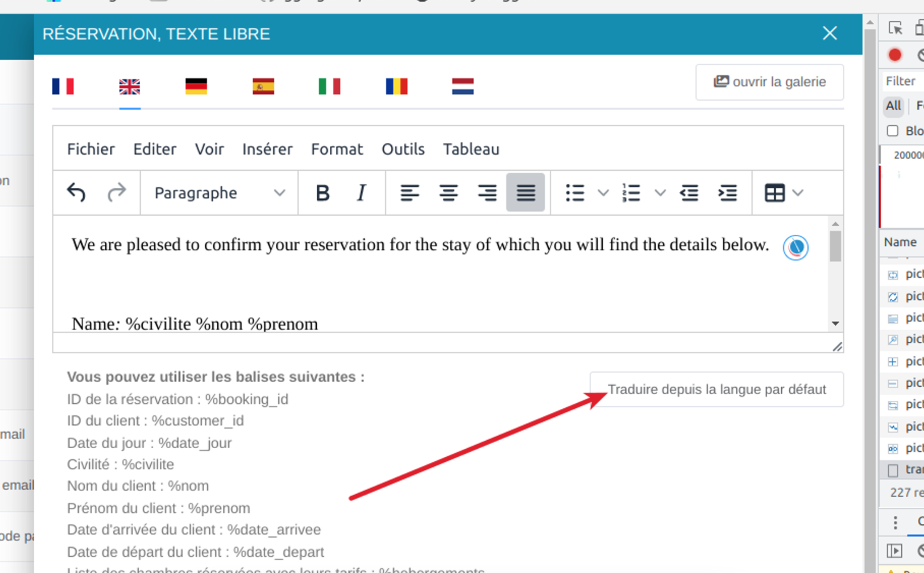Click the page scrollbar up arrow

870,22
